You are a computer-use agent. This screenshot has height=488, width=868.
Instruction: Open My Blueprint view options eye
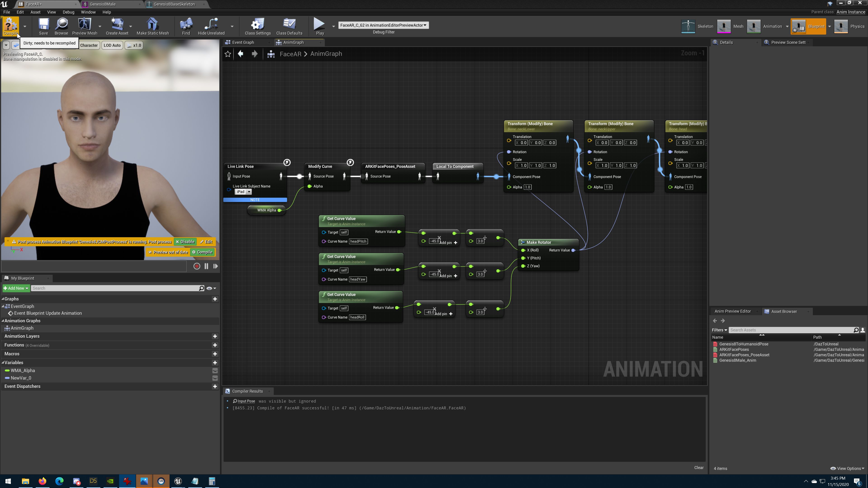tap(211, 288)
